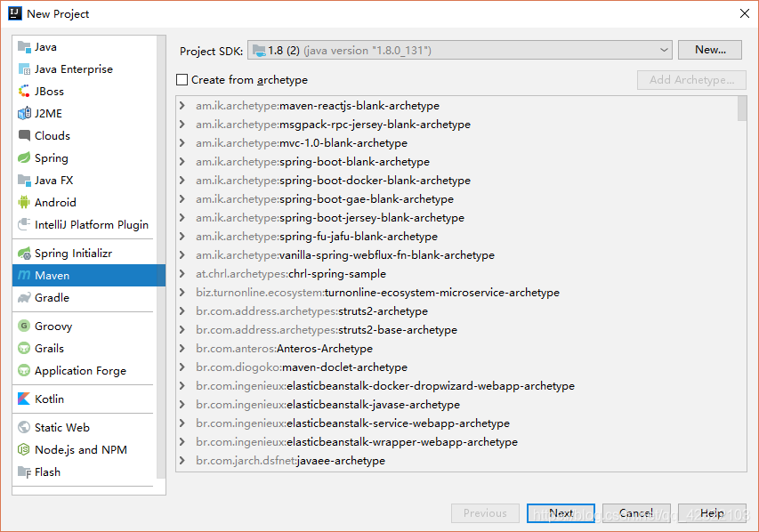Expand the javaee-archetype node
The width and height of the screenshot is (759, 532).
point(182,460)
